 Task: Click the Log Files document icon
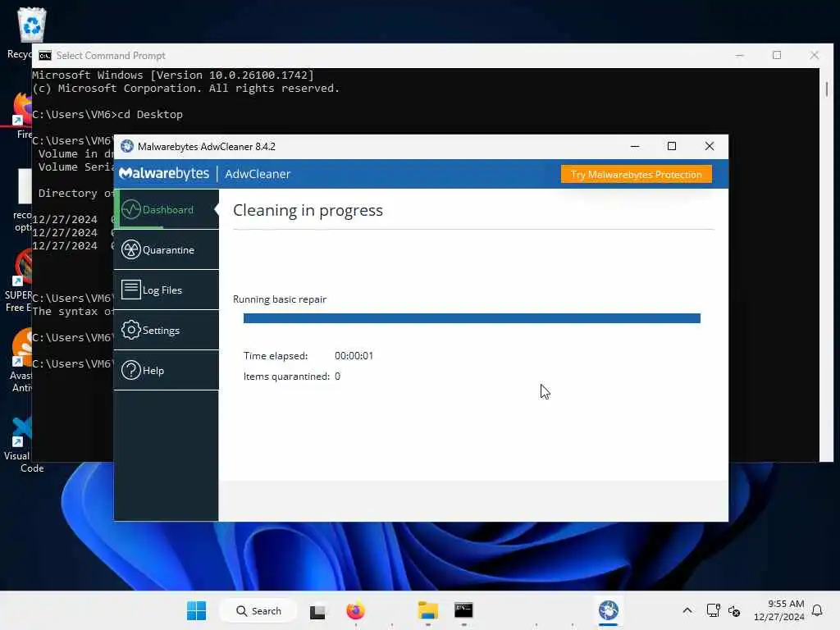[130, 290]
